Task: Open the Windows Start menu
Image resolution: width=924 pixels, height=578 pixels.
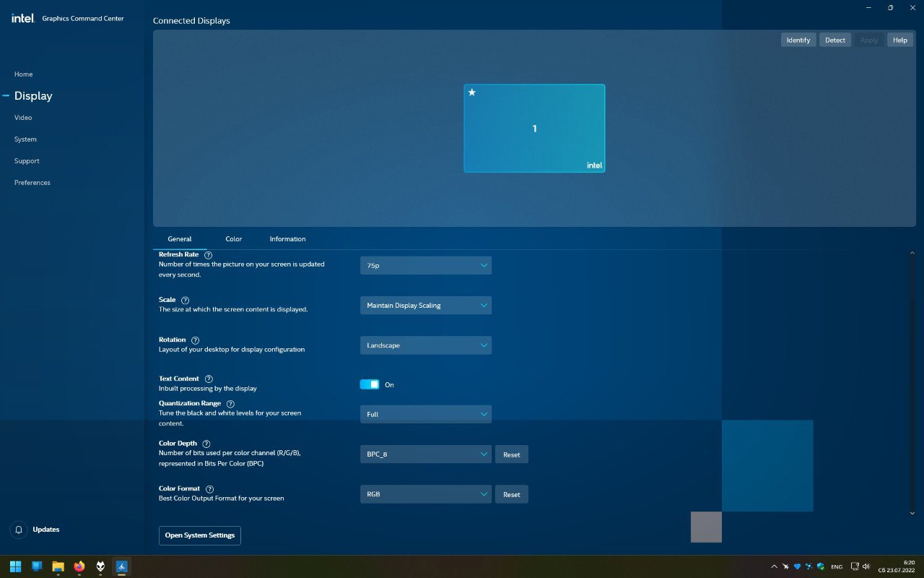Action: click(x=15, y=566)
